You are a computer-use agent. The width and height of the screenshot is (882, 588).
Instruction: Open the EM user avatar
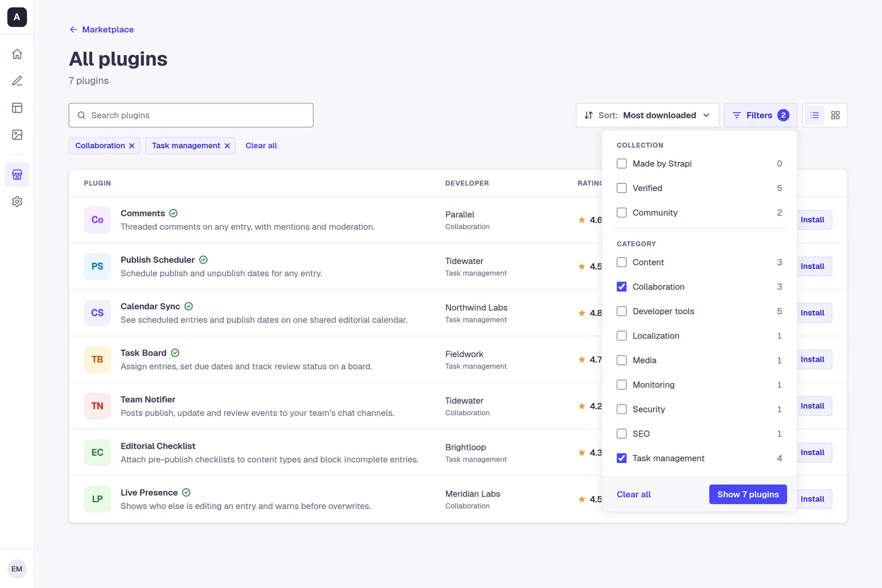coord(17,569)
